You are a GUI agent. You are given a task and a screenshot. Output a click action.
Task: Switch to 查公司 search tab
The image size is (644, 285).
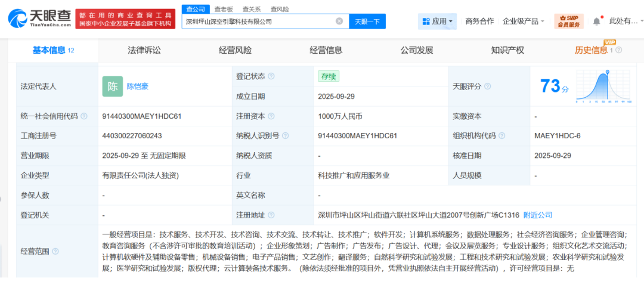(x=196, y=8)
